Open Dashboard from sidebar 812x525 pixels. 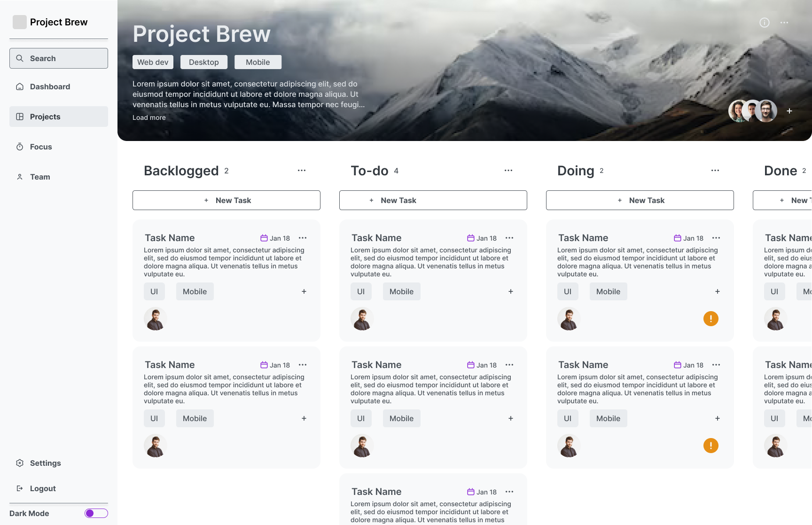tap(59, 86)
